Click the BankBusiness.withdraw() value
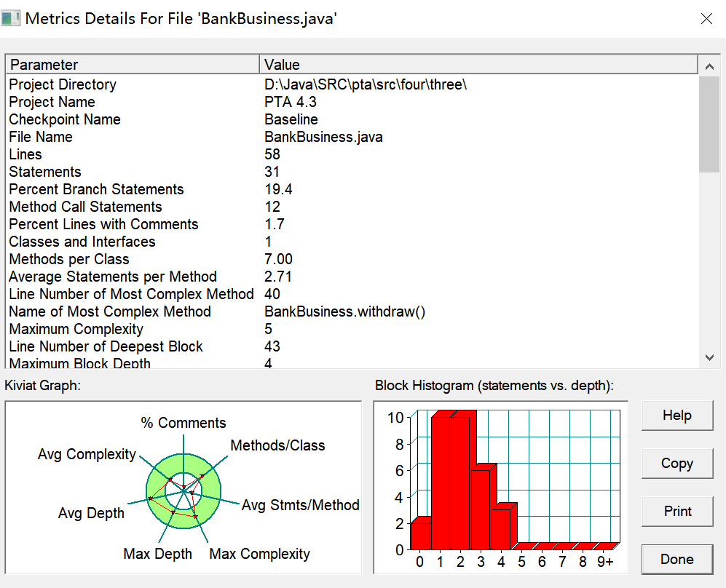 (344, 311)
